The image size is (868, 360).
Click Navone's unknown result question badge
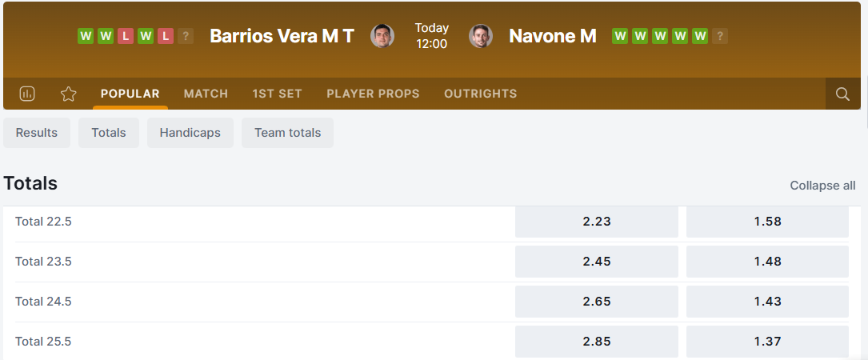[720, 36]
